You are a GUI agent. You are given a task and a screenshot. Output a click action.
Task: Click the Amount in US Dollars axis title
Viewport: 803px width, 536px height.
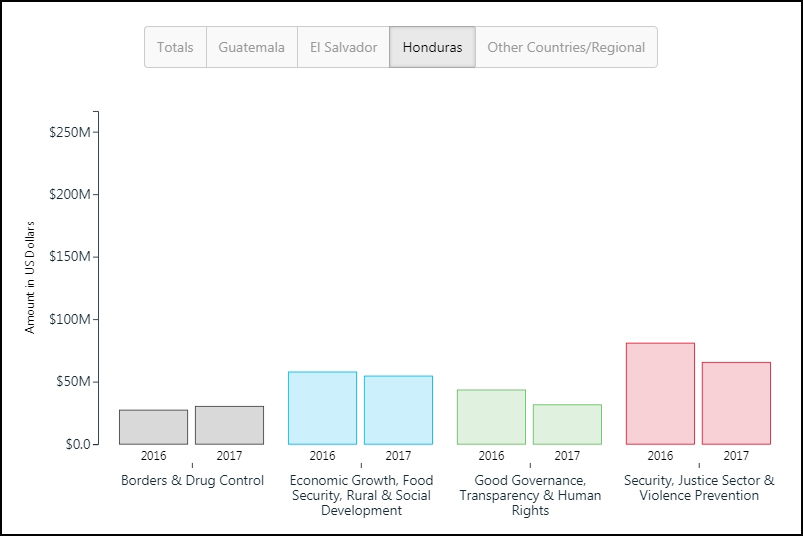point(30,276)
